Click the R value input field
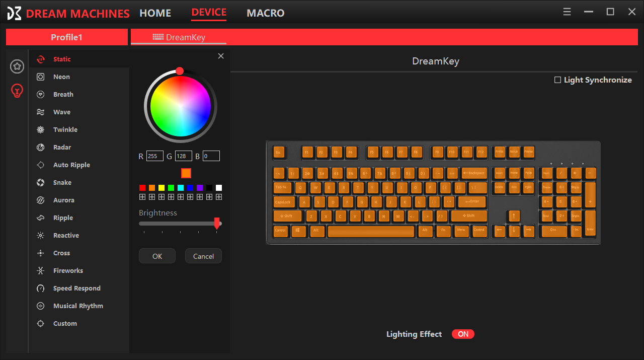Image resolution: width=644 pixels, height=360 pixels. tap(155, 156)
